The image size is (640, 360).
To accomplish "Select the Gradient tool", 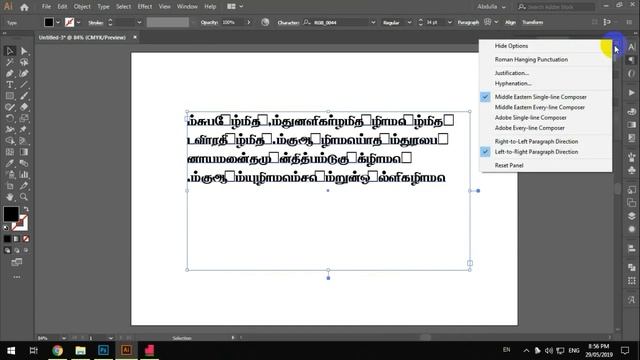I will point(24,152).
